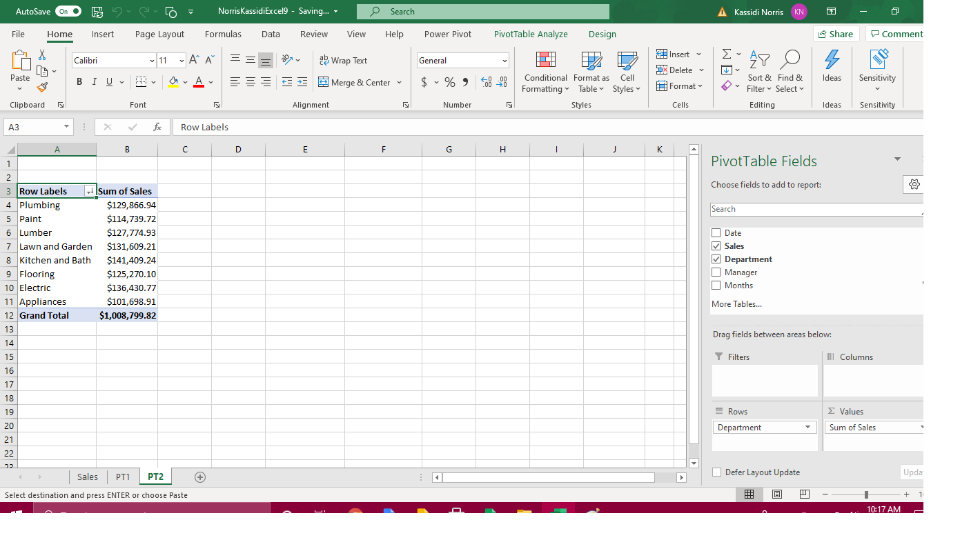Click the red Font Color swatch
980x560 pixels.
tap(199, 83)
